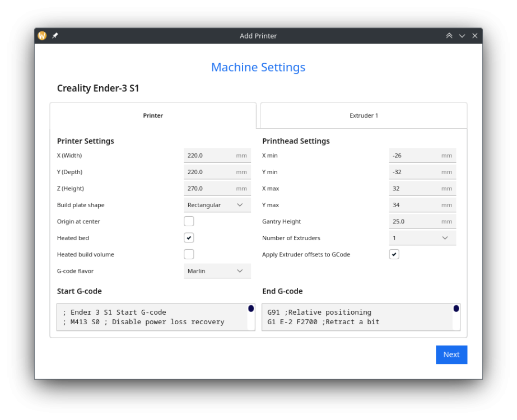Toggle Apply Extruder offsets to GCode

point(394,254)
